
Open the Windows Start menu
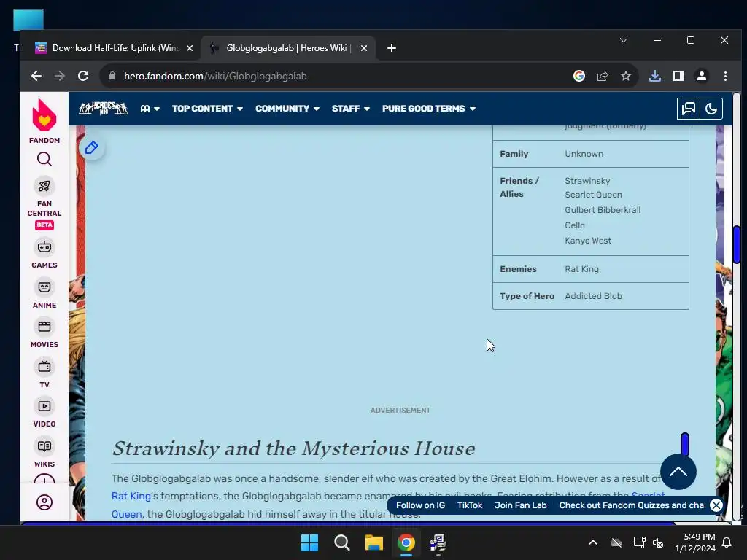click(x=309, y=542)
